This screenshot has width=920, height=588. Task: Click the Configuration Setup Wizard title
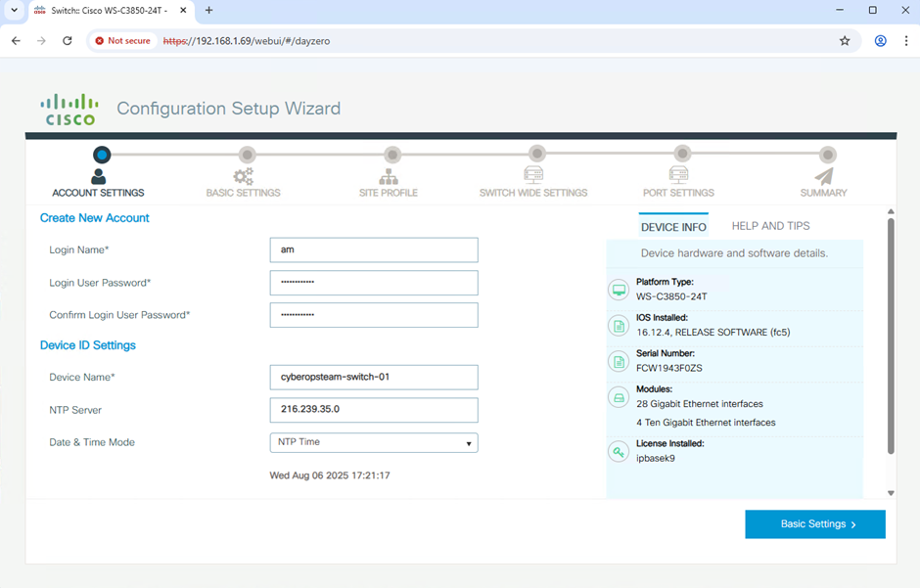(228, 109)
